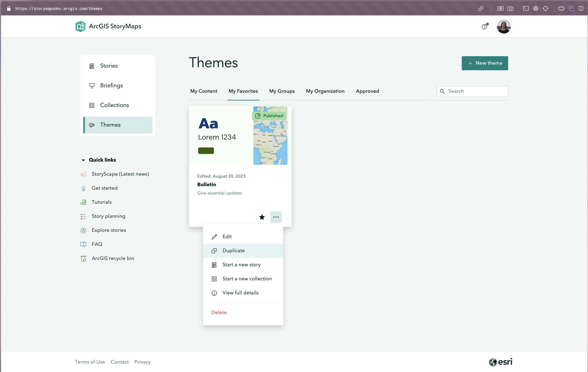588x372 pixels.
Task: Open the Stories section in the sidebar
Action: [108, 66]
